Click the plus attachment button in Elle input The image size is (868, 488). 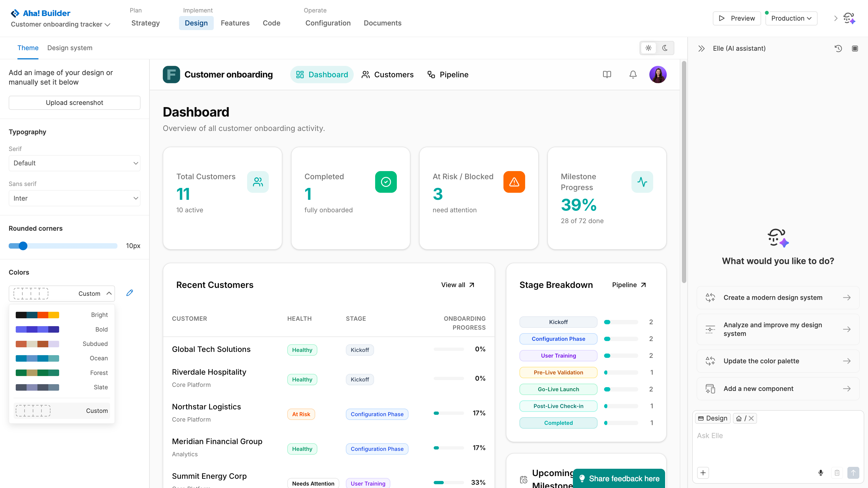pos(703,473)
